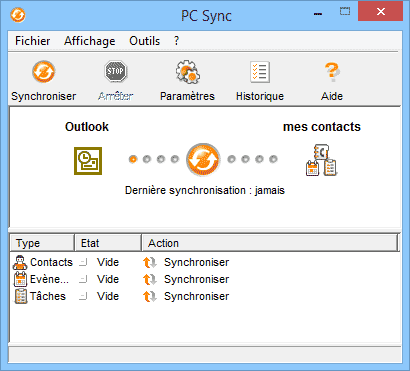Open the Outils menu

pyautogui.click(x=145, y=41)
